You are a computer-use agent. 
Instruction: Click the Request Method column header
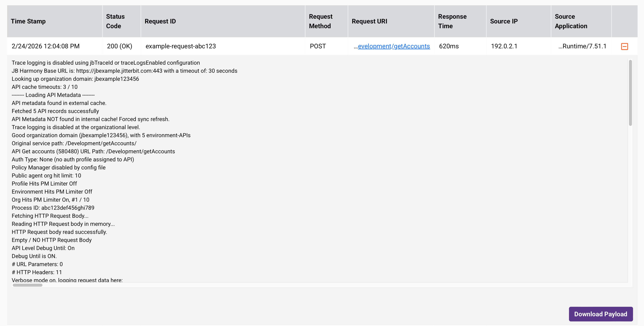click(x=321, y=21)
